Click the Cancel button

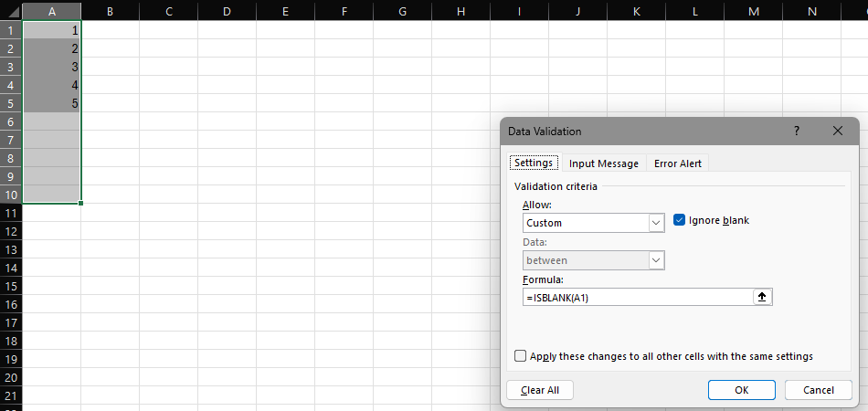818,390
